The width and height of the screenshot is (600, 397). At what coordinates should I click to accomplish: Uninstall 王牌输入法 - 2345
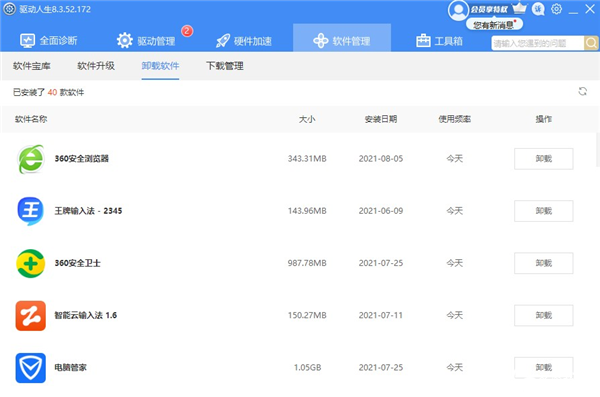point(543,211)
